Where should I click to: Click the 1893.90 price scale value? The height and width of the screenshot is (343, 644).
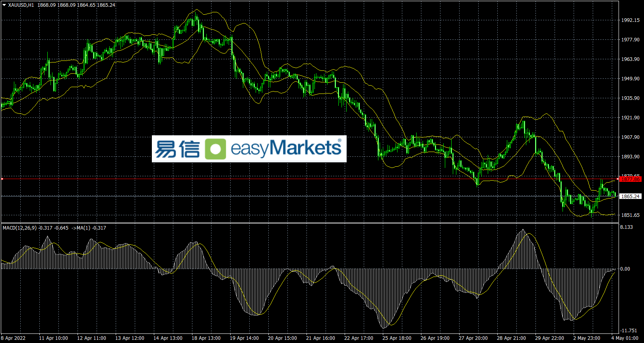(x=630, y=157)
